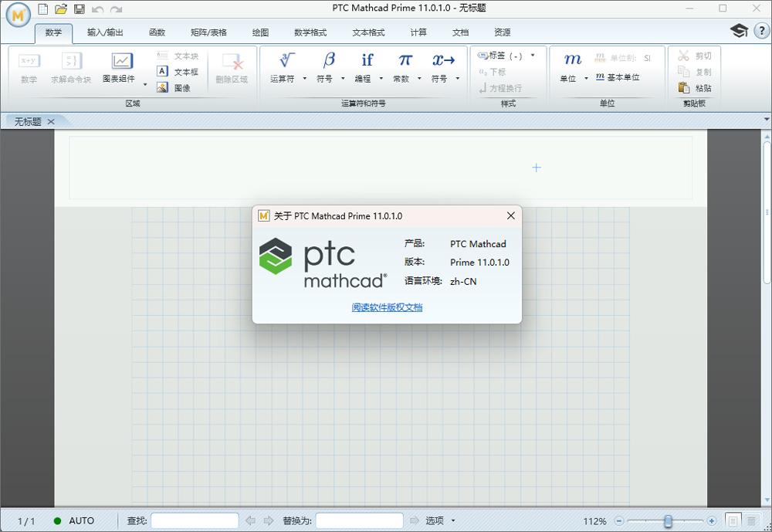This screenshot has height=532, width=772.
Task: Open Help with the question mark icon
Action: [762, 31]
